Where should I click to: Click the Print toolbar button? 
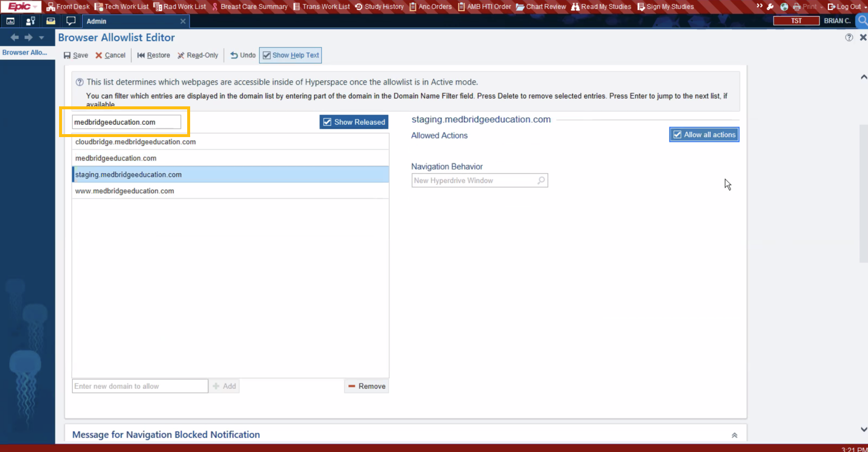tap(804, 6)
